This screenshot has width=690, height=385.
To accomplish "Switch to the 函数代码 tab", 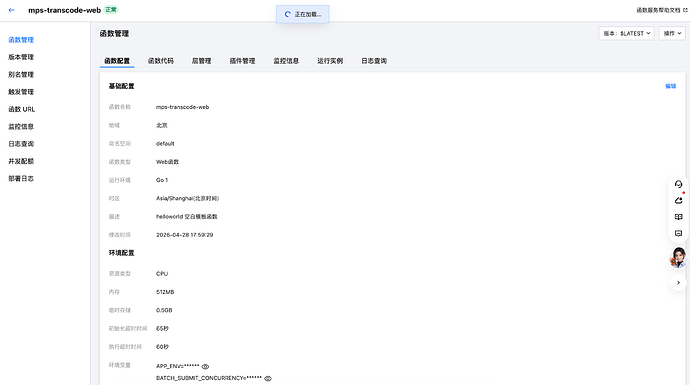I will click(161, 61).
